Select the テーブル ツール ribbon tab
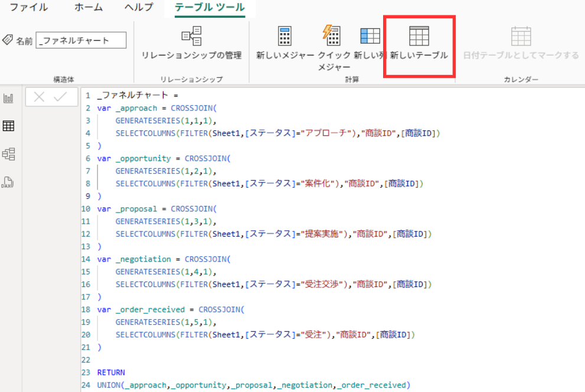Viewport: 585px width, 392px height. [x=210, y=7]
